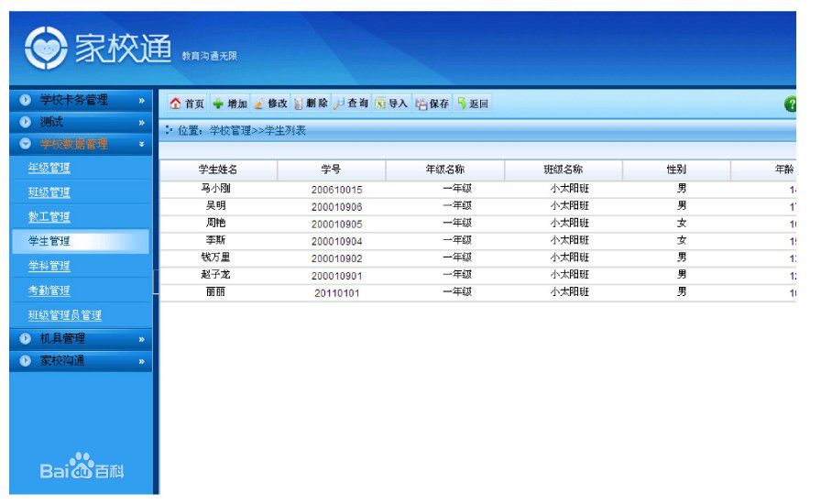Click student number 200010902
This screenshot has width=821, height=504.
(336, 258)
